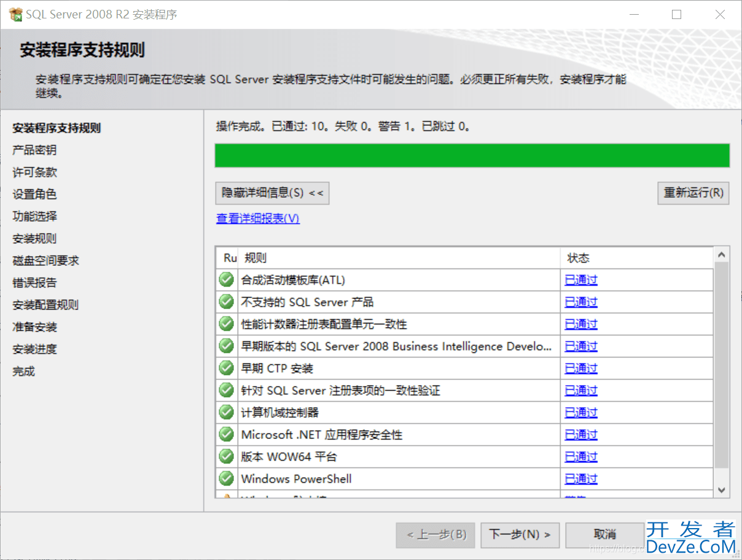742x560 pixels.
Task: Click rule text 早期 CTP 安装
Action: coord(277,368)
